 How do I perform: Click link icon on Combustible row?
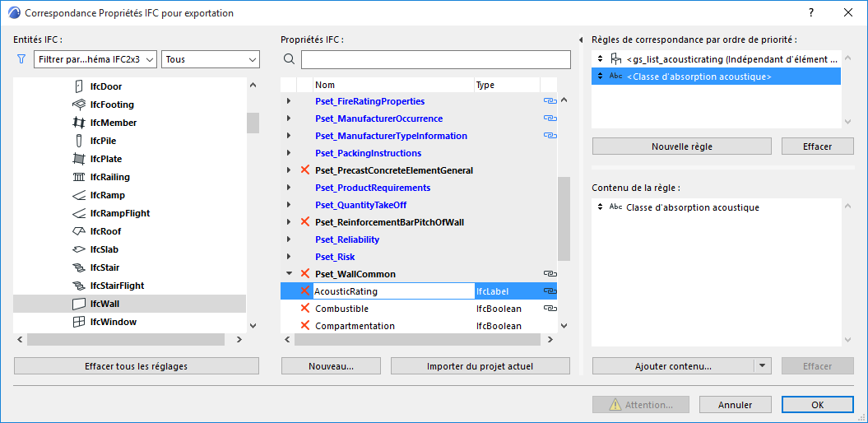click(x=549, y=308)
